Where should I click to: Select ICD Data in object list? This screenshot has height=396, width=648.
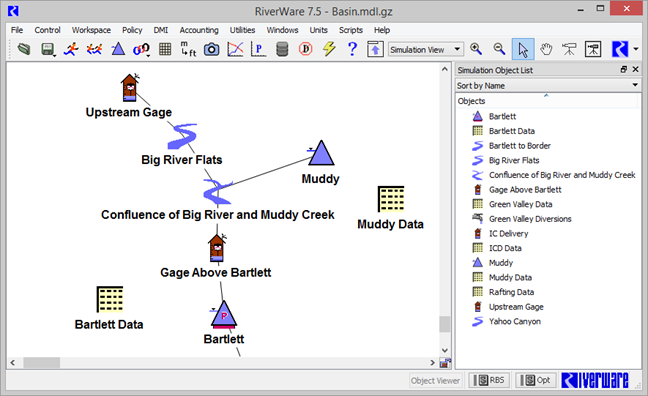click(x=505, y=248)
